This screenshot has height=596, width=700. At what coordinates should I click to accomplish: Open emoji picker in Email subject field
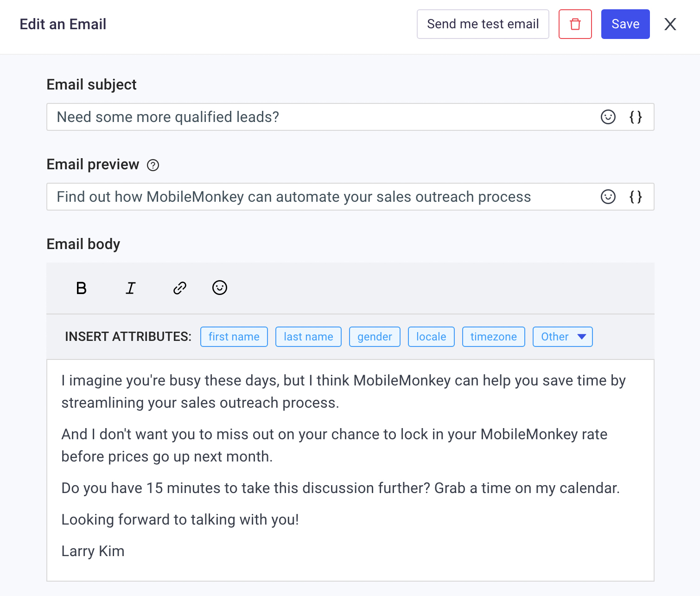608,117
